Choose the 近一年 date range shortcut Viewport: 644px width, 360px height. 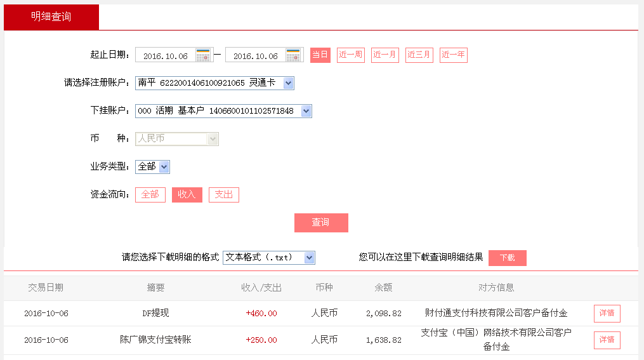tap(453, 55)
